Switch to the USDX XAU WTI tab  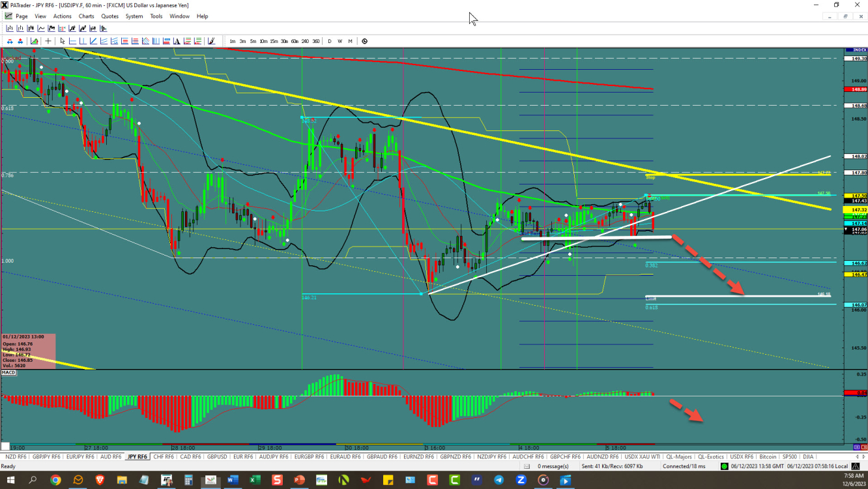pyautogui.click(x=643, y=456)
